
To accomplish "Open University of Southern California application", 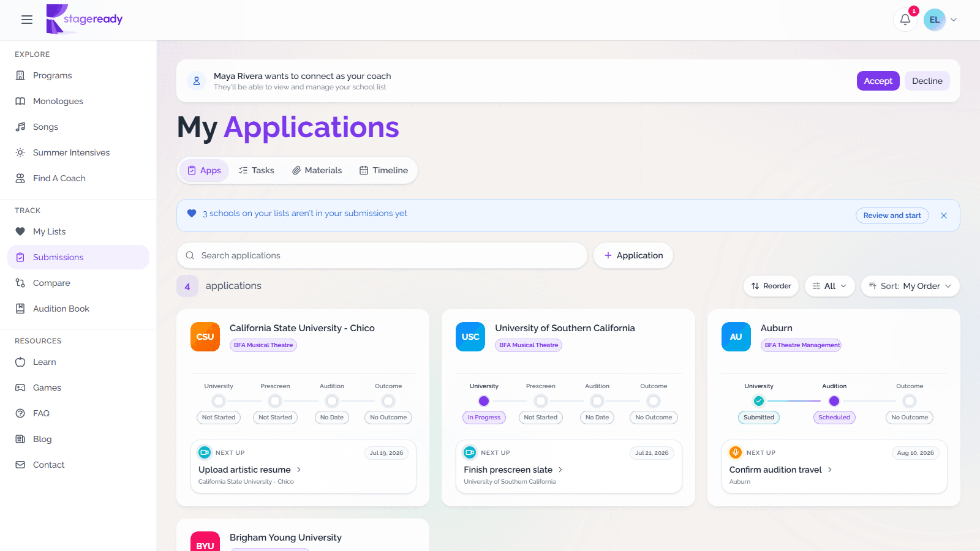I will (565, 328).
